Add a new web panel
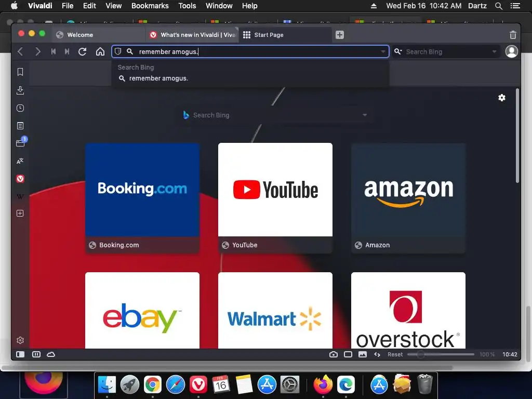This screenshot has height=399, width=532. point(20,213)
